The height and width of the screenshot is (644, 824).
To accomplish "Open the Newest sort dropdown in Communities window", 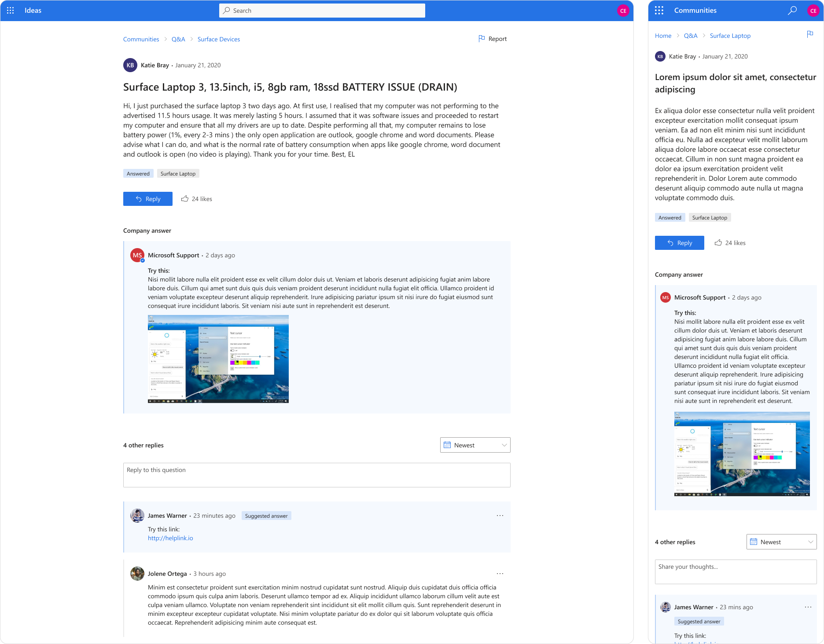I will tap(782, 542).
